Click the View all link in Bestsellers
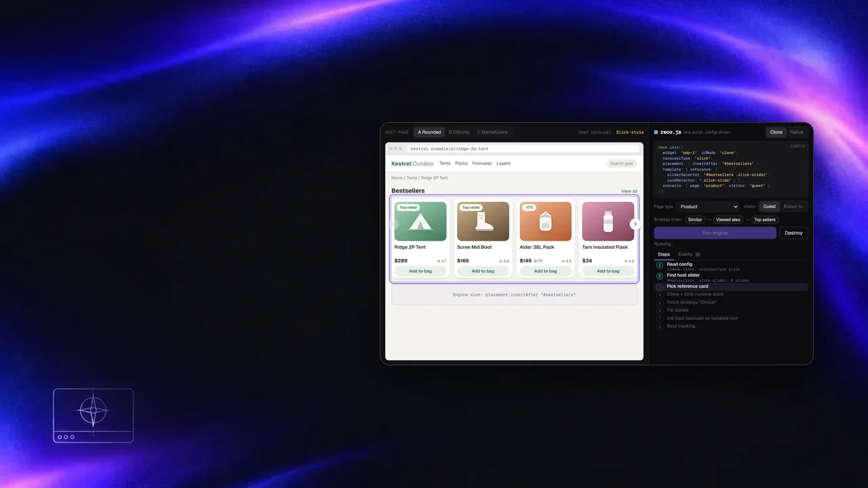 point(629,191)
